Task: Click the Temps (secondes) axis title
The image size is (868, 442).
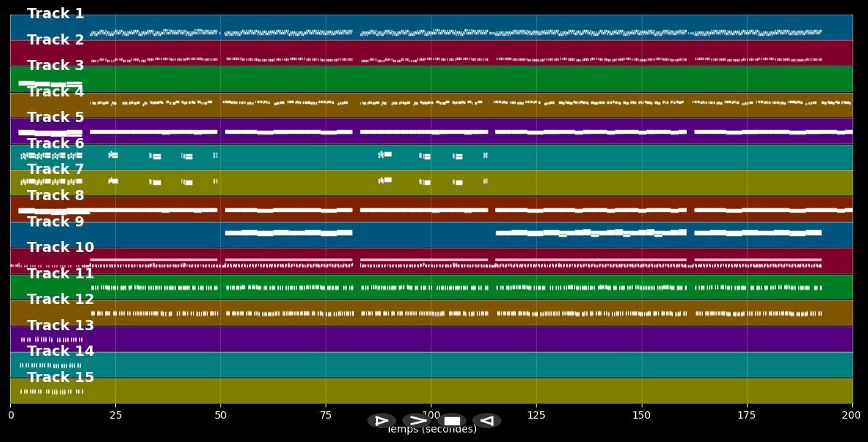Action: click(x=431, y=430)
